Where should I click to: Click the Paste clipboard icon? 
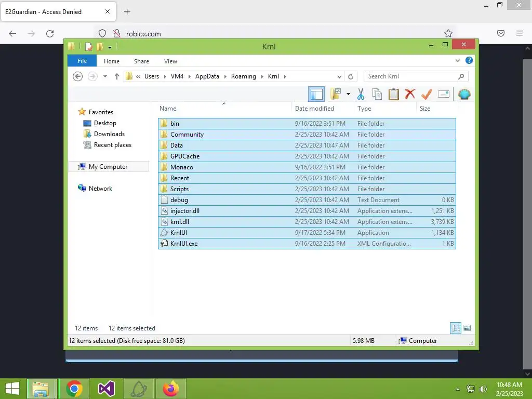pos(394,94)
